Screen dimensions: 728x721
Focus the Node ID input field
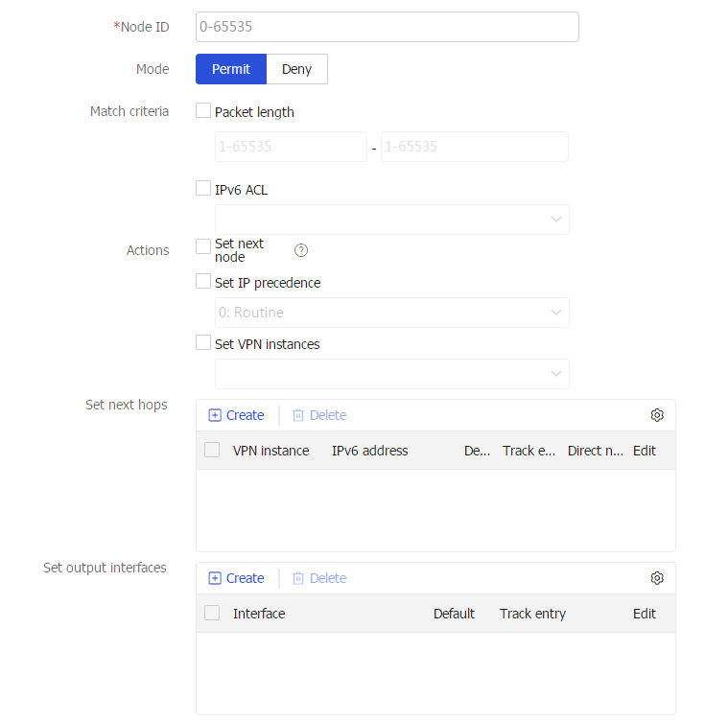387,27
